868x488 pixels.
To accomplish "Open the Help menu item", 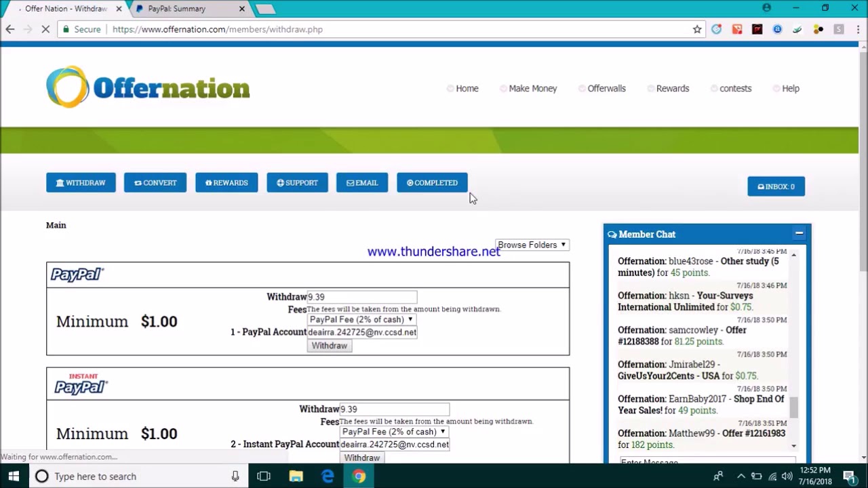I will [x=790, y=88].
